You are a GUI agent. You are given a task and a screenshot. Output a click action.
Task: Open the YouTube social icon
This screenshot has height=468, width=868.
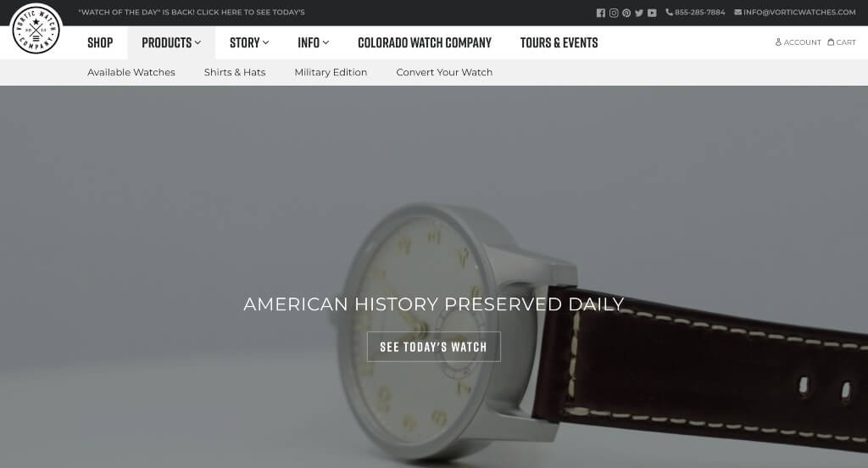click(x=652, y=13)
